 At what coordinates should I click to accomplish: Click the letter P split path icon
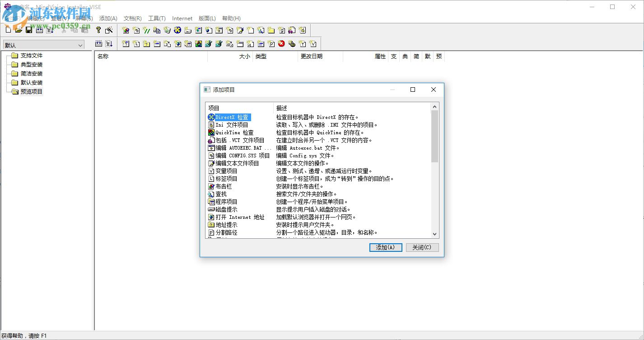[271, 44]
